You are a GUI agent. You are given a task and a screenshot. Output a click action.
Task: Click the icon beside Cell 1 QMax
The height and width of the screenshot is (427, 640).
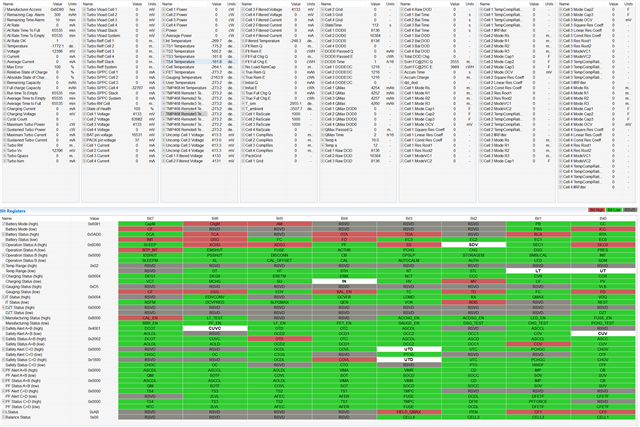pos(322,88)
